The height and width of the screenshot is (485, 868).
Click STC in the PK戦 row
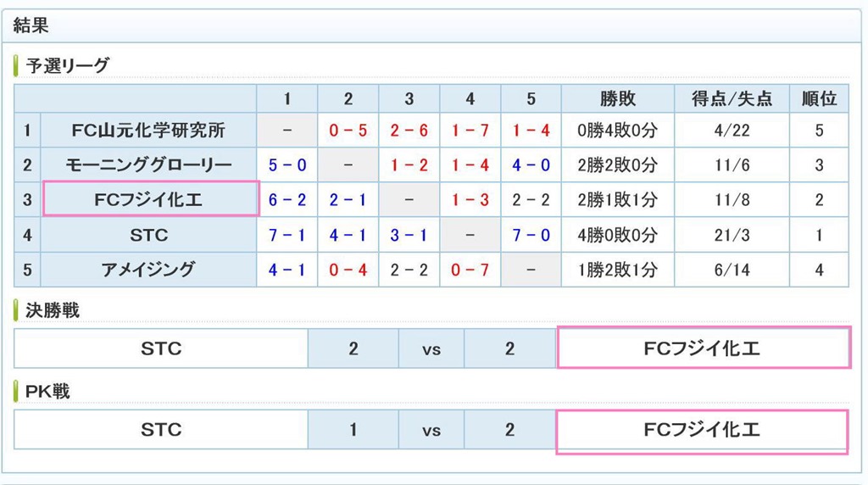click(161, 430)
